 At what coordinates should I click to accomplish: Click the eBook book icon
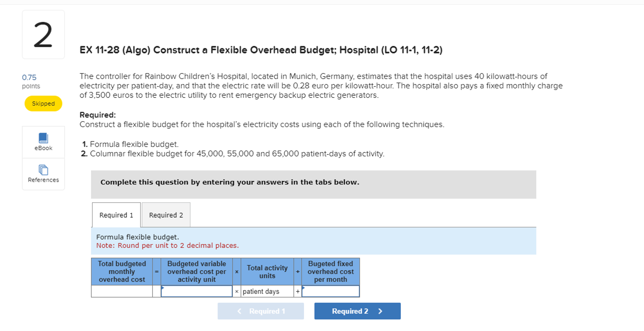pyautogui.click(x=43, y=138)
